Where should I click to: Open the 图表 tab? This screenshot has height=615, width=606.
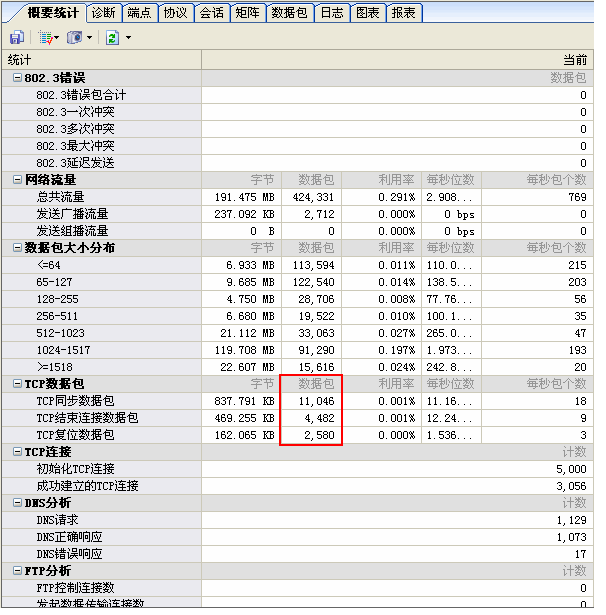(x=368, y=13)
